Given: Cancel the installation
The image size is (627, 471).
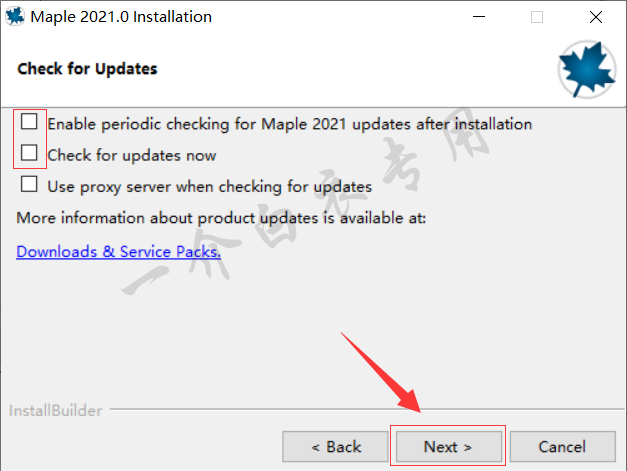Looking at the screenshot, I should pyautogui.click(x=563, y=447).
